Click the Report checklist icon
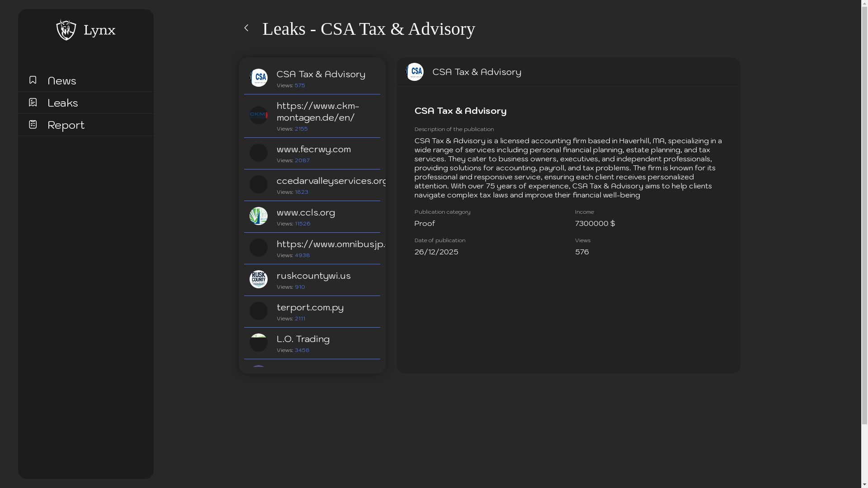The width and height of the screenshot is (868, 488). click(33, 124)
